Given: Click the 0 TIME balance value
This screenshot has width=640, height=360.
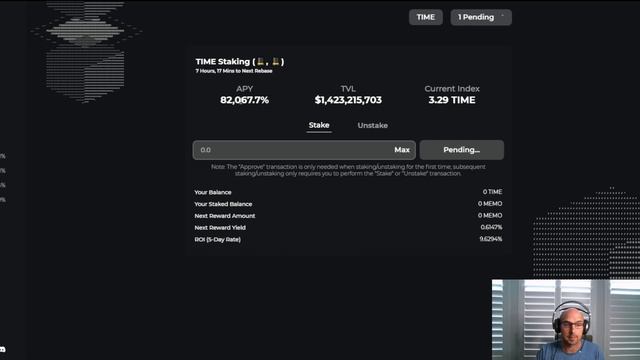Looking at the screenshot, I should (x=492, y=192).
